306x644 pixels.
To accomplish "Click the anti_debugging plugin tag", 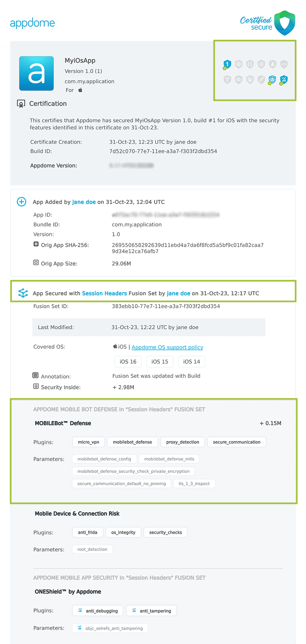I will (98, 611).
